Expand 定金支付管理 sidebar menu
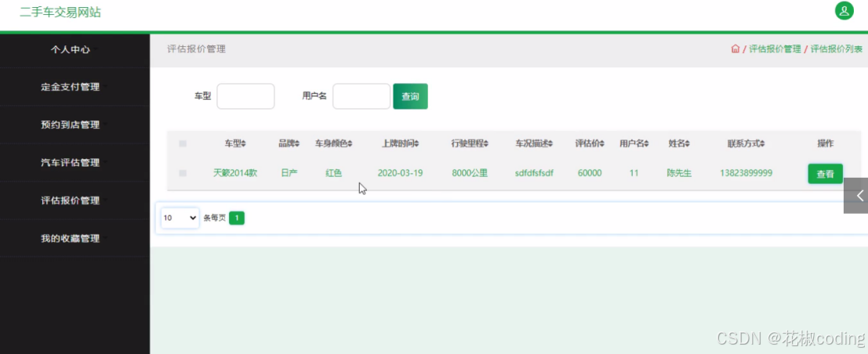This screenshot has width=868, height=354. coord(74,87)
